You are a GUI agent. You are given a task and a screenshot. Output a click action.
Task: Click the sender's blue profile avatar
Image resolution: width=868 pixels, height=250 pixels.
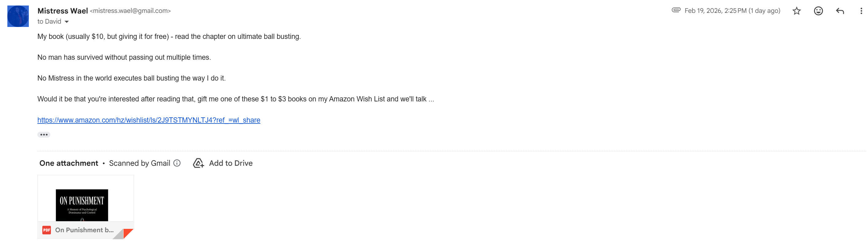(x=18, y=16)
